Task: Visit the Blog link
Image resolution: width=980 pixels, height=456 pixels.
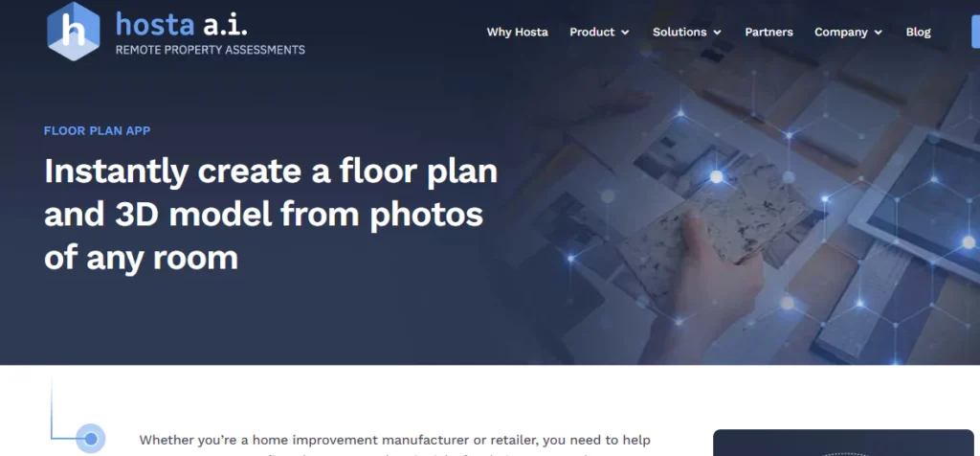Action: coord(918,32)
